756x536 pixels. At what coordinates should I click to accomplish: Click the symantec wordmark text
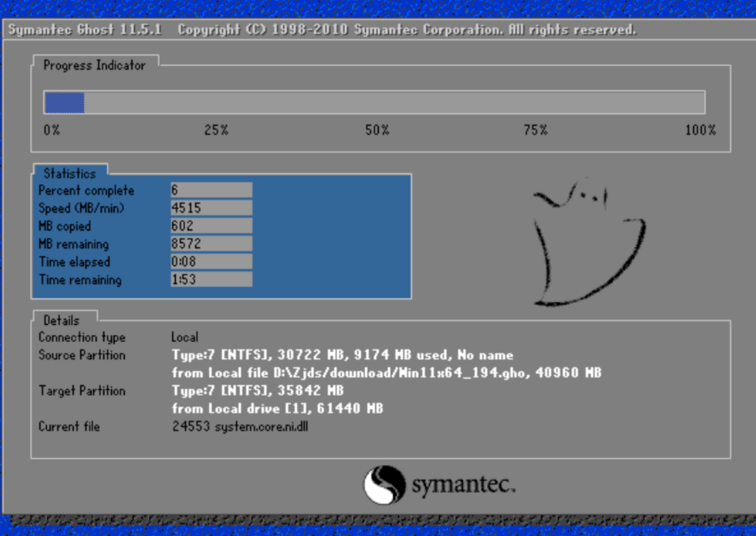[x=464, y=484]
